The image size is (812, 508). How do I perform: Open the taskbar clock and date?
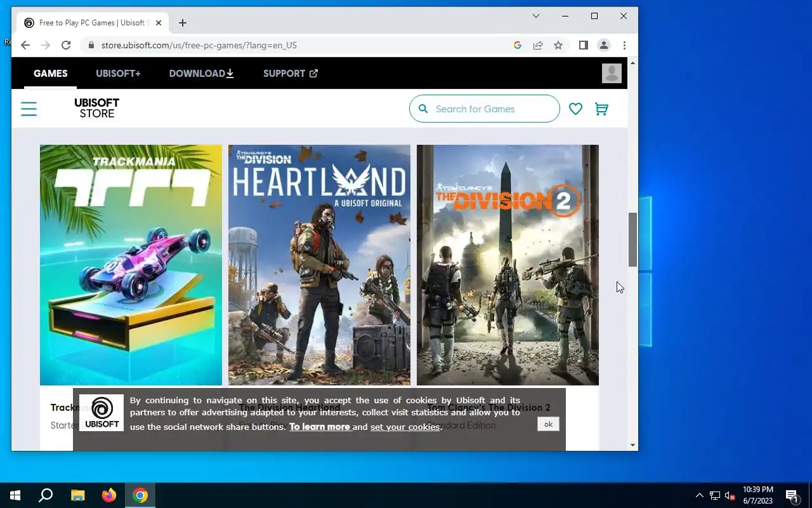click(x=758, y=495)
